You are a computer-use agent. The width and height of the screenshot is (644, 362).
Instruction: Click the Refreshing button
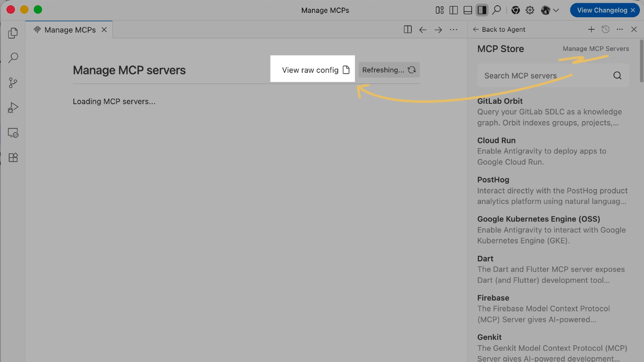click(389, 70)
